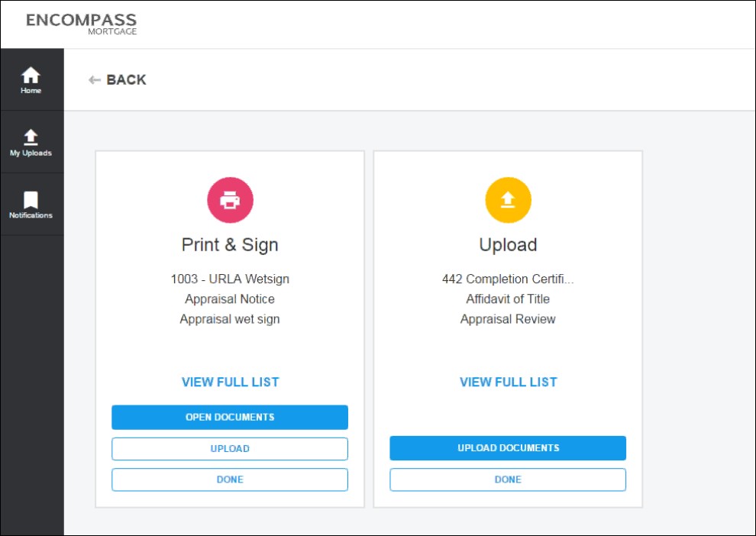Select the Appraisal Notice document entry
The image size is (756, 536).
tap(230, 299)
